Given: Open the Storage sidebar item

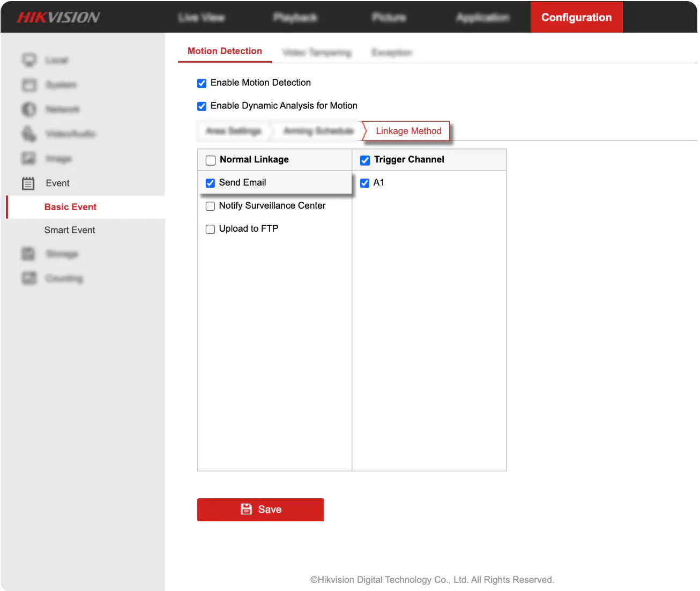Looking at the screenshot, I should click(62, 254).
